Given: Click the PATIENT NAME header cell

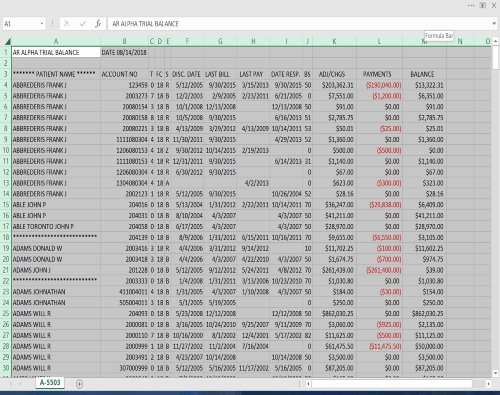Looking at the screenshot, I should (56, 74).
